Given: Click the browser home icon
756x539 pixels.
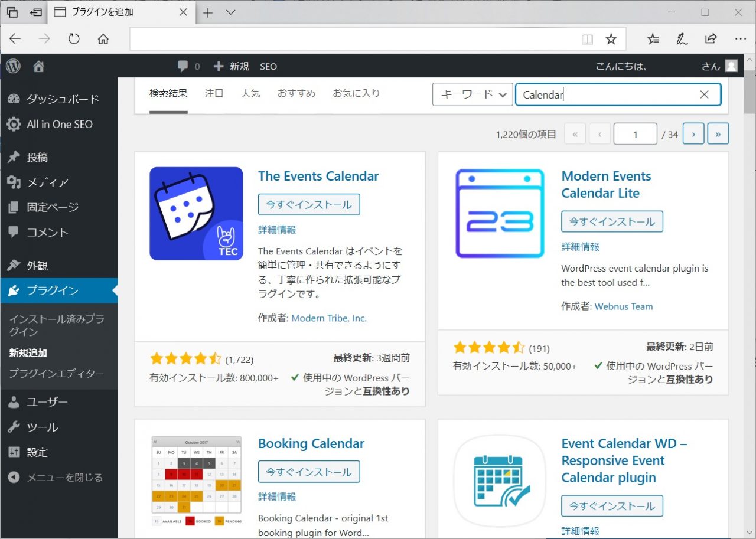Looking at the screenshot, I should 103,39.
